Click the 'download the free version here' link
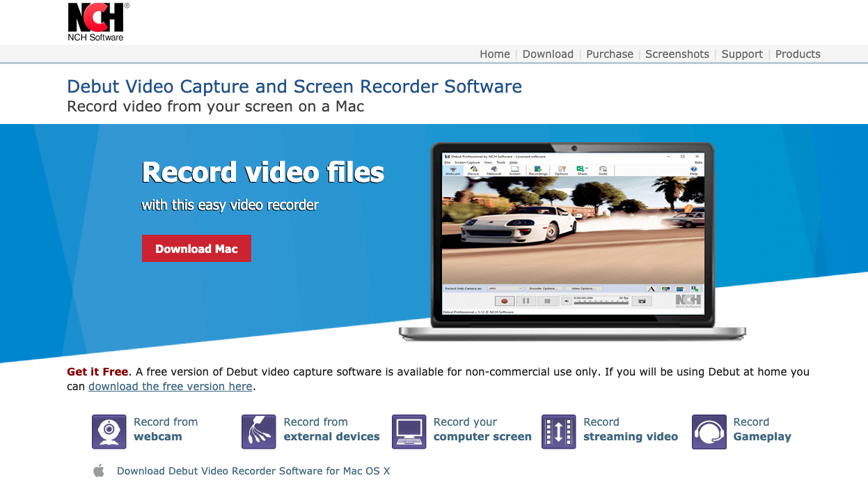Image resolution: width=868 pixels, height=487 pixels. tap(171, 386)
